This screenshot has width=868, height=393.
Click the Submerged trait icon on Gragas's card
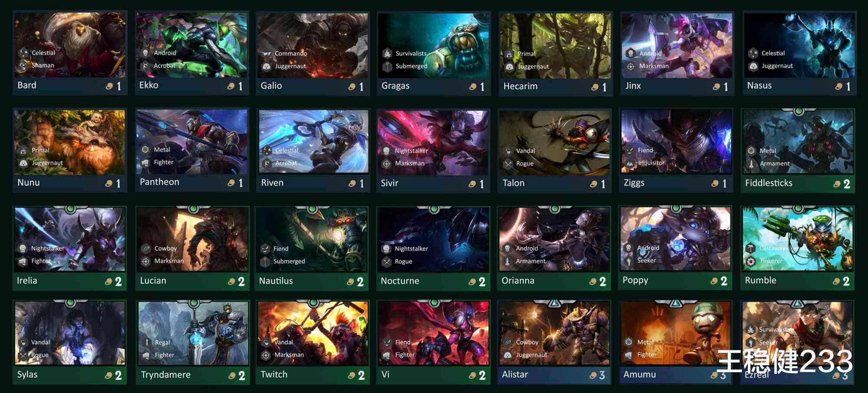click(x=387, y=66)
